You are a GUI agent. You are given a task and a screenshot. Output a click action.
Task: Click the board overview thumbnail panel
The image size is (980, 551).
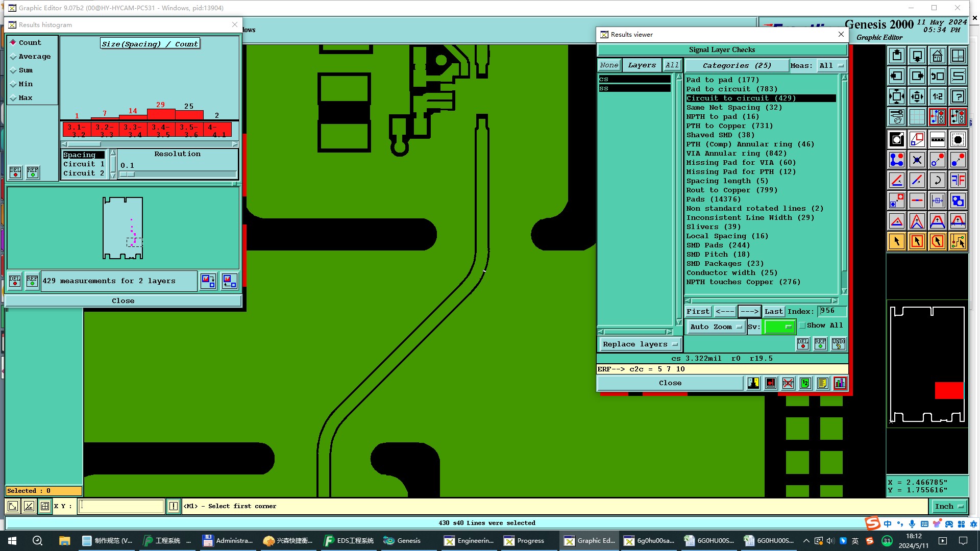pos(927,364)
